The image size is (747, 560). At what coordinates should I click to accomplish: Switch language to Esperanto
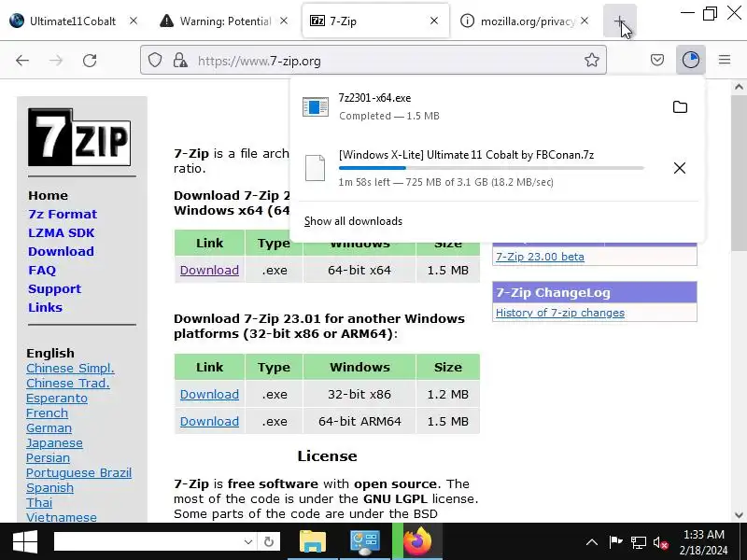pyautogui.click(x=57, y=399)
